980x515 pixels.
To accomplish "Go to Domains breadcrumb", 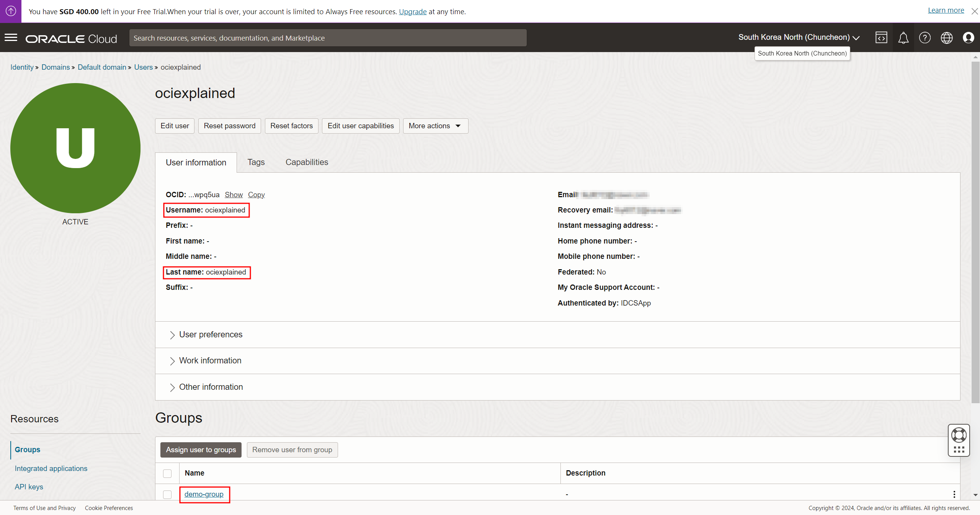I will click(x=56, y=67).
